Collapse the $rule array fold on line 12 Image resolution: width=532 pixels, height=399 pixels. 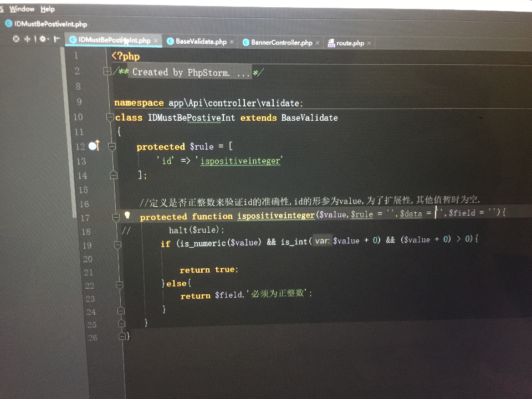(x=112, y=146)
